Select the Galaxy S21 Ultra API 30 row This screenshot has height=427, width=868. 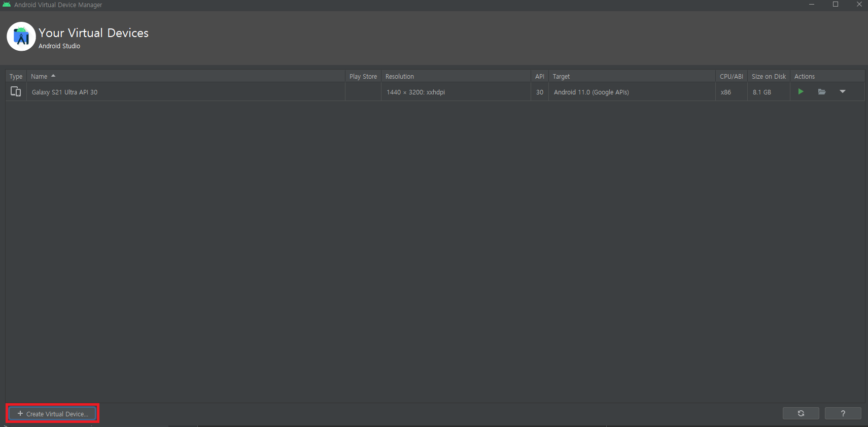[x=435, y=92]
